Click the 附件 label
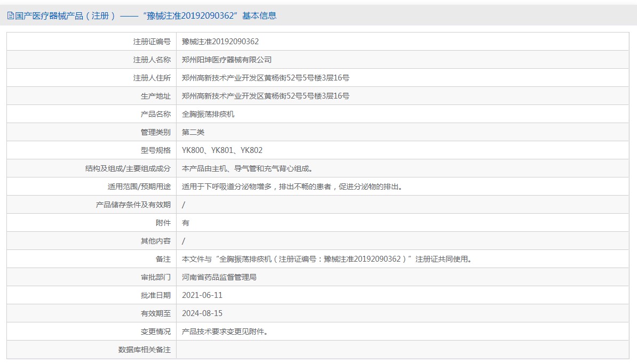 coord(163,223)
